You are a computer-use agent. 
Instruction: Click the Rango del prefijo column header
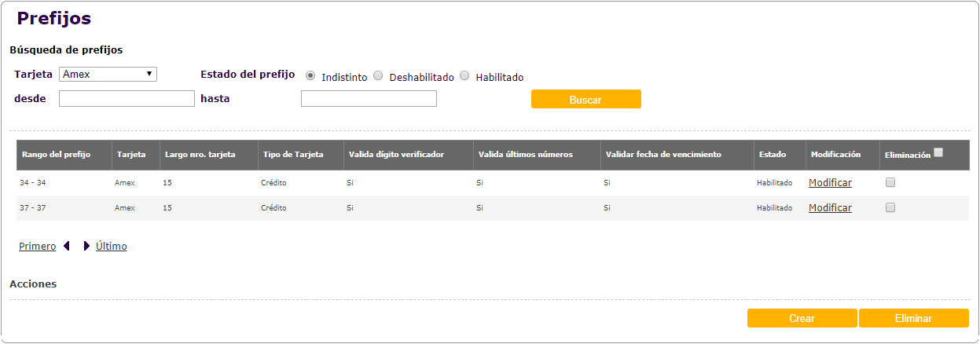(56, 155)
